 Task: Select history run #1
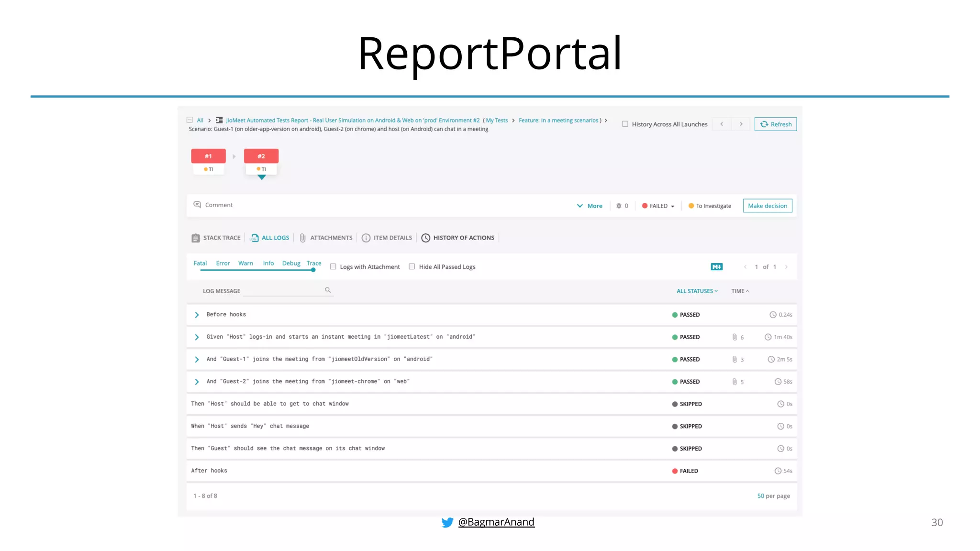208,156
